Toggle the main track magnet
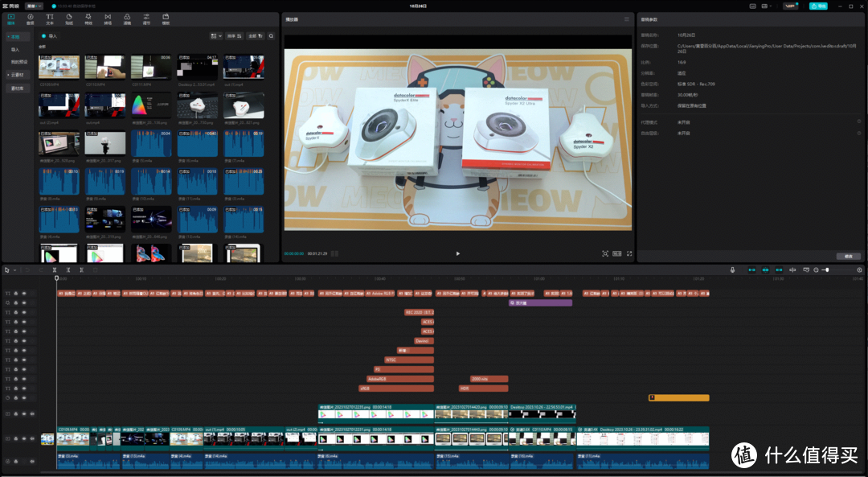Screen dimensions: 868x477 (x=751, y=269)
